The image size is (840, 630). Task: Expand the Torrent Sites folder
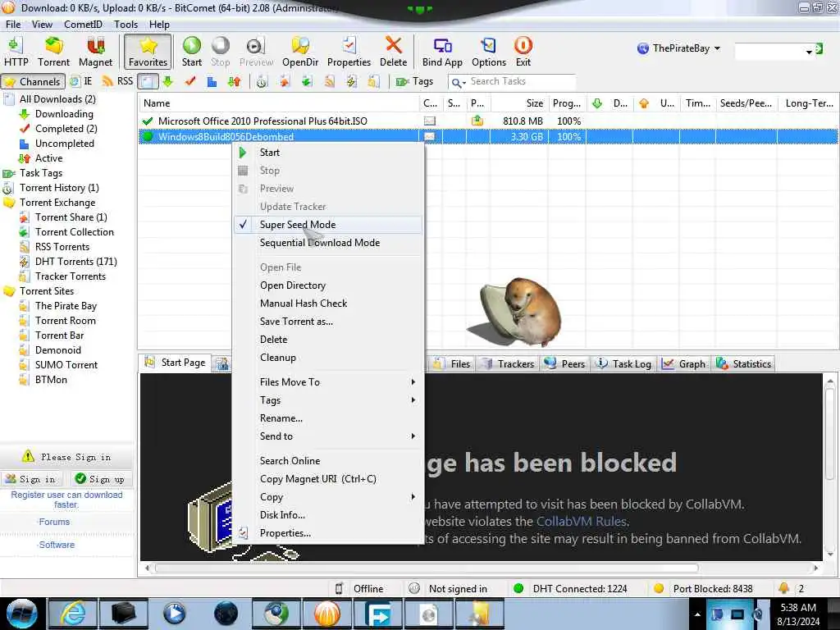[46, 291]
